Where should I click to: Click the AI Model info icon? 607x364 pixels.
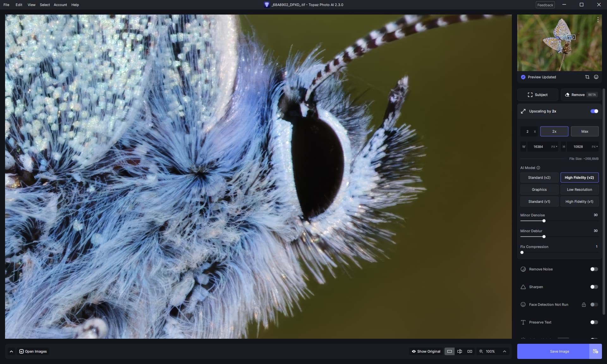click(538, 168)
